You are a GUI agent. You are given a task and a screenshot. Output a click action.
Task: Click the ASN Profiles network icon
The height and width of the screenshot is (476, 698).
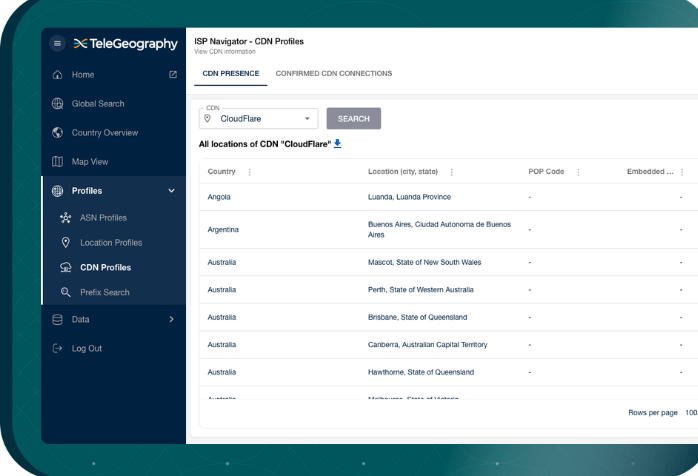[65, 217]
